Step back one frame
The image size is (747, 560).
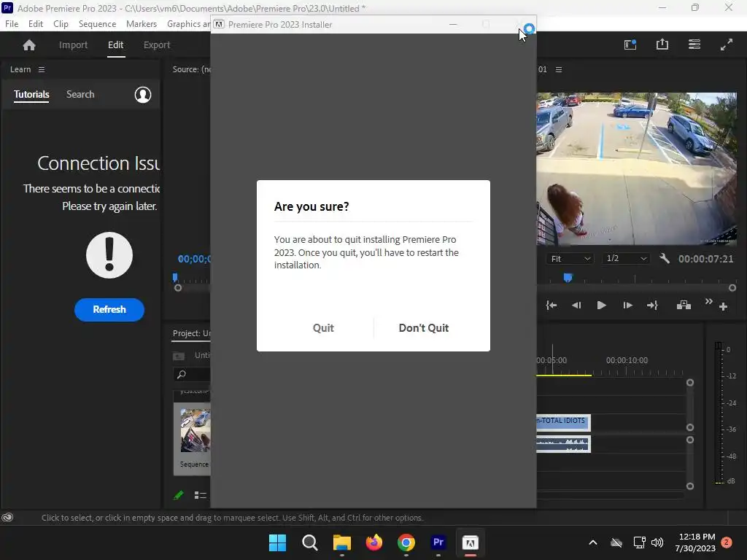pyautogui.click(x=576, y=306)
